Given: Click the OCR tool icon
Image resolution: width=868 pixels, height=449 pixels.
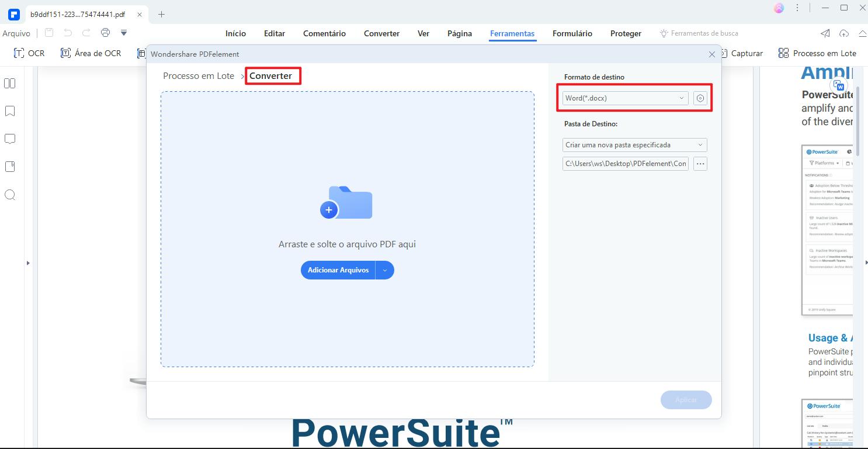Looking at the screenshot, I should (19, 53).
